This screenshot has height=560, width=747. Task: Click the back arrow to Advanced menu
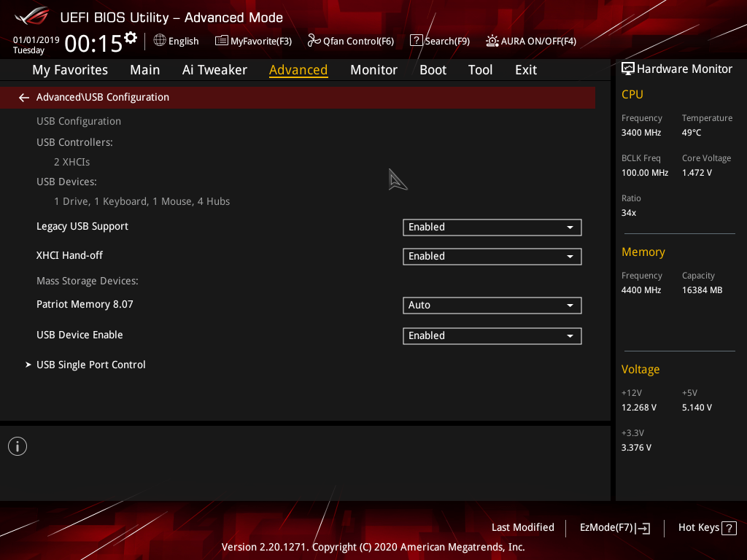[24, 98]
